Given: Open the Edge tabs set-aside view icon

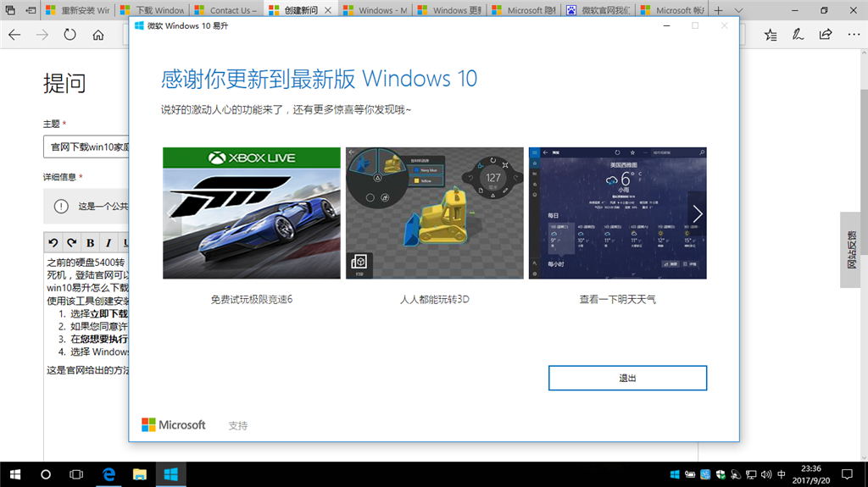Looking at the screenshot, I should [x=10, y=10].
